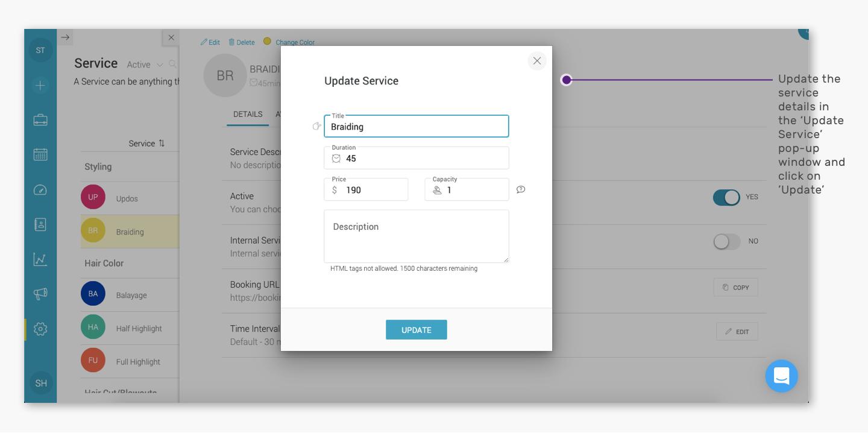The width and height of the screenshot is (868, 433).
Task: Click into the Title field
Action: [417, 127]
